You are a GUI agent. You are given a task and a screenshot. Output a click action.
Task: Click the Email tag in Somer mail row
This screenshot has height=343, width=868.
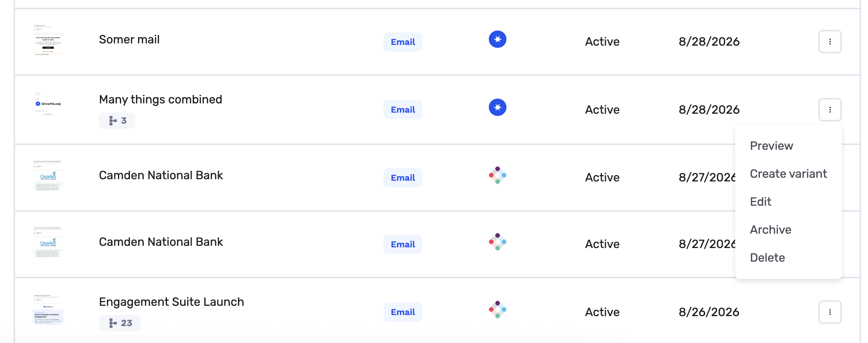403,42
